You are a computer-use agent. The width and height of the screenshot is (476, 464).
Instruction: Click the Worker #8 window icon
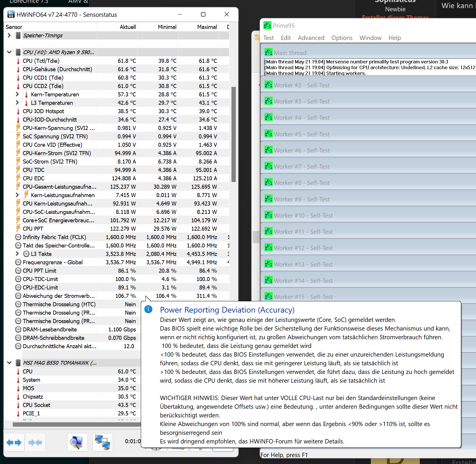(x=269, y=183)
